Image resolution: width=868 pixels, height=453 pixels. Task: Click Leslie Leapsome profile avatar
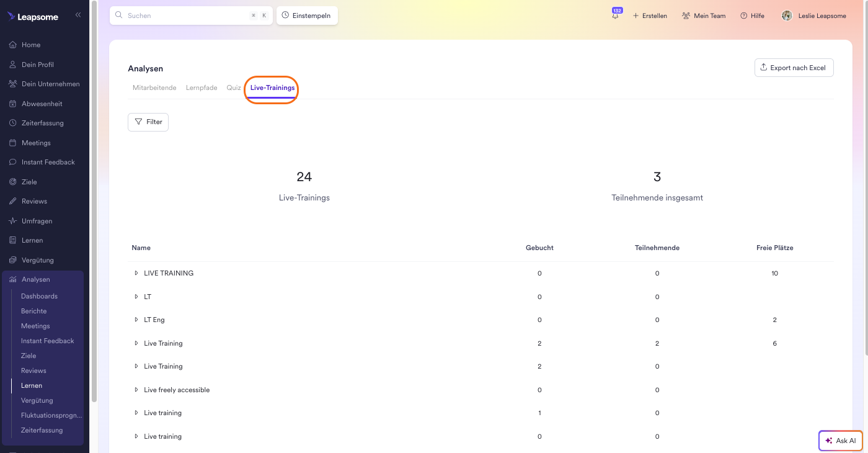[787, 16]
